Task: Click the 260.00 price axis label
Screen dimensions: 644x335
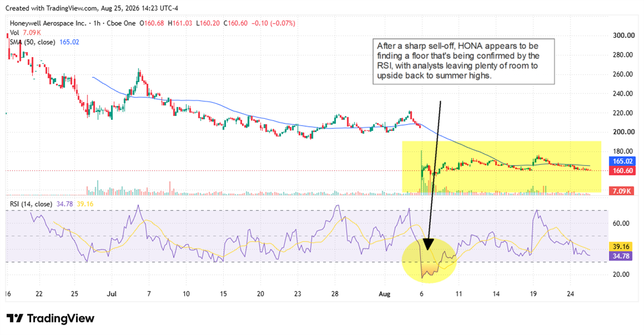Action: [x=623, y=74]
